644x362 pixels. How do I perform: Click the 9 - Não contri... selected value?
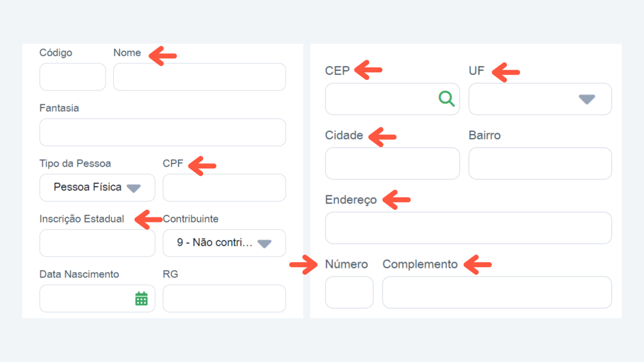pos(214,243)
